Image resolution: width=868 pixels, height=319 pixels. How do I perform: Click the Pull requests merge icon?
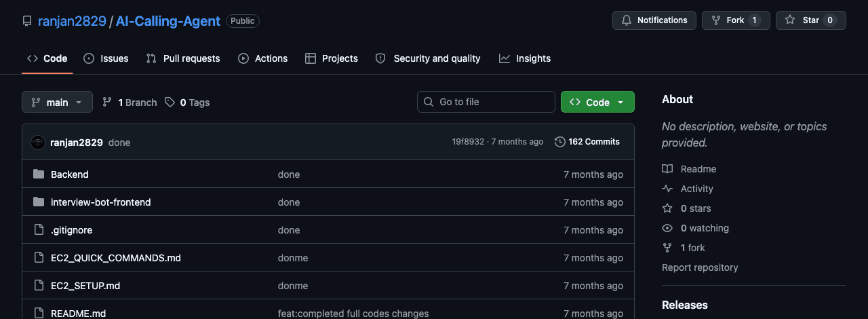click(x=151, y=58)
